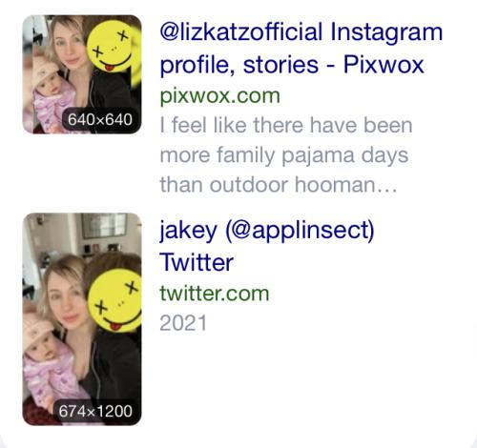Open the jakey (@applinsect) title link

coord(267,231)
